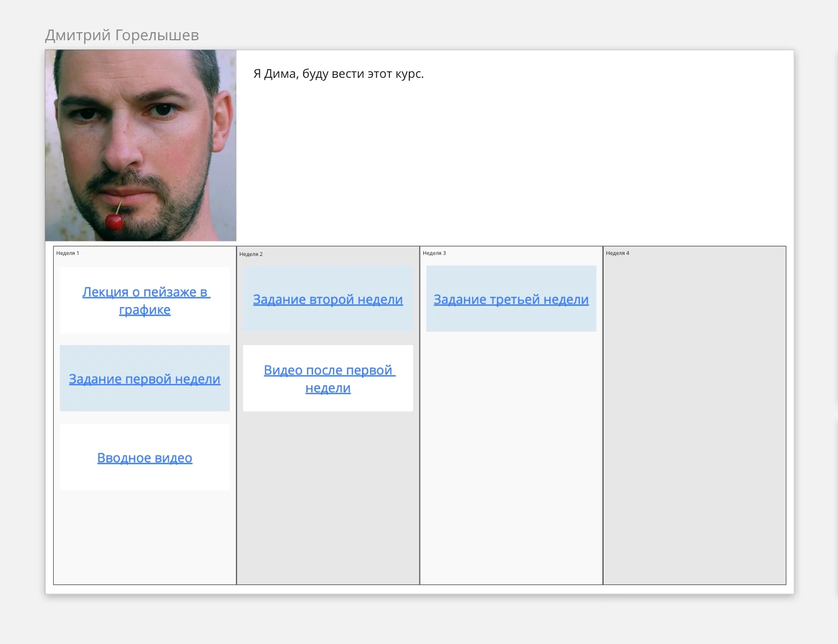Select the Неделя 2 column label

251,254
